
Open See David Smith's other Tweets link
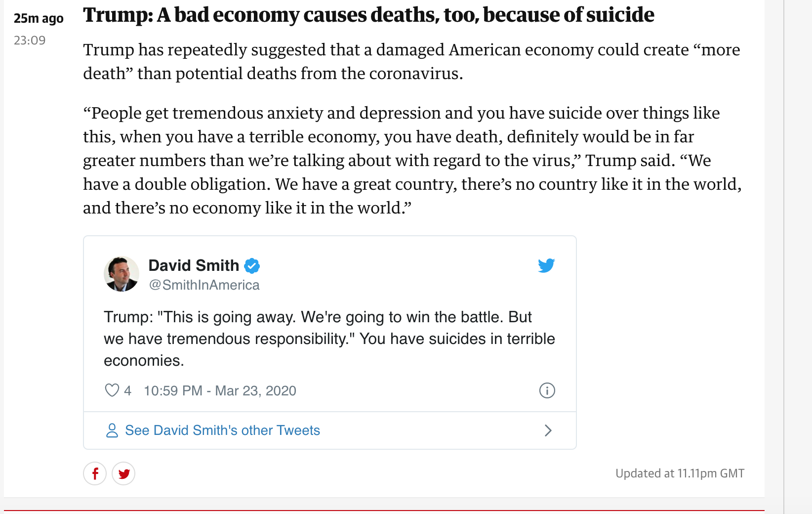point(222,430)
